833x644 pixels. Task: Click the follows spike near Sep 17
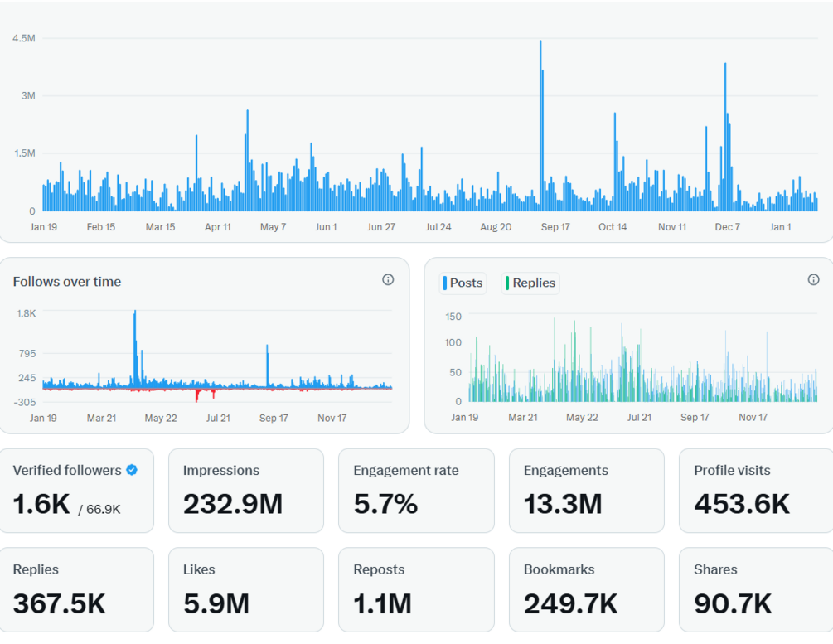pyautogui.click(x=267, y=366)
